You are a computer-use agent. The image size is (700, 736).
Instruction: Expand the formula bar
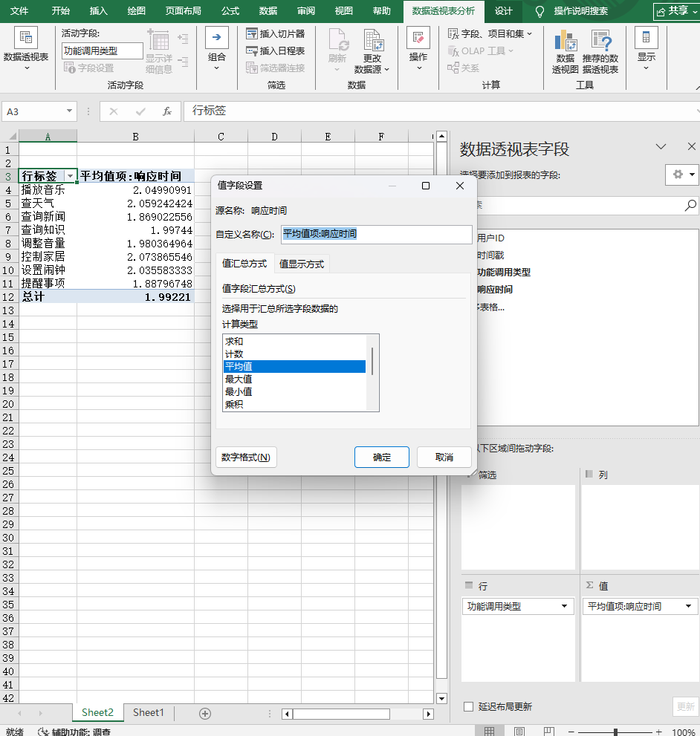tap(697, 111)
